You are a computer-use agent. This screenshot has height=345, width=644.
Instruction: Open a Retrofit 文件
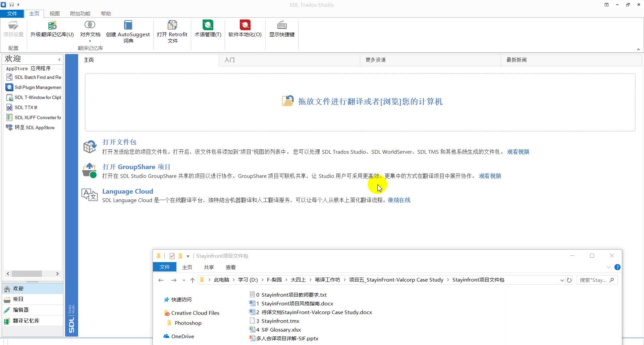(x=172, y=31)
